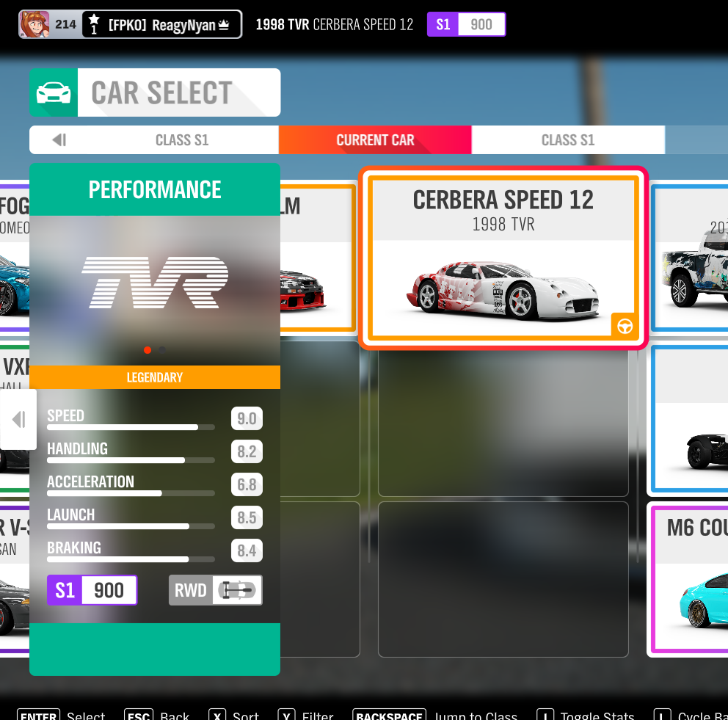
Task: Click the Braking value 8.4
Action: pyautogui.click(x=247, y=550)
